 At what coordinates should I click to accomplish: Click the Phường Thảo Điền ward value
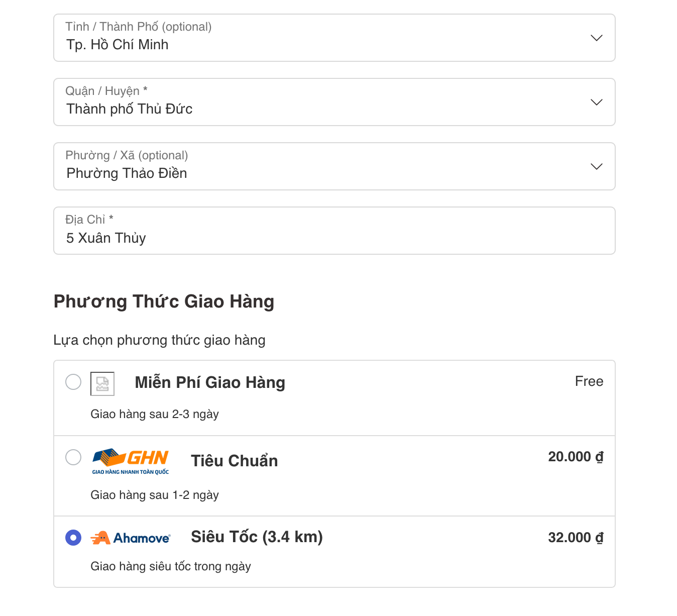click(x=127, y=173)
